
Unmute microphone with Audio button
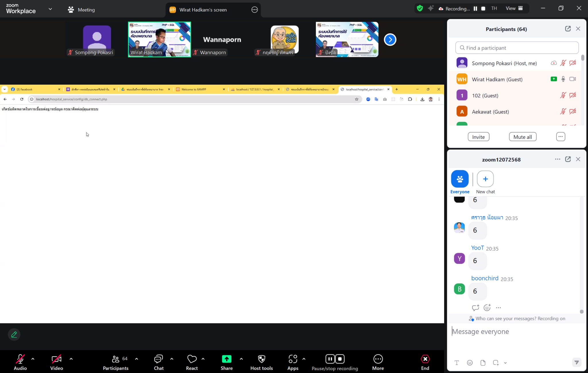[20, 359]
